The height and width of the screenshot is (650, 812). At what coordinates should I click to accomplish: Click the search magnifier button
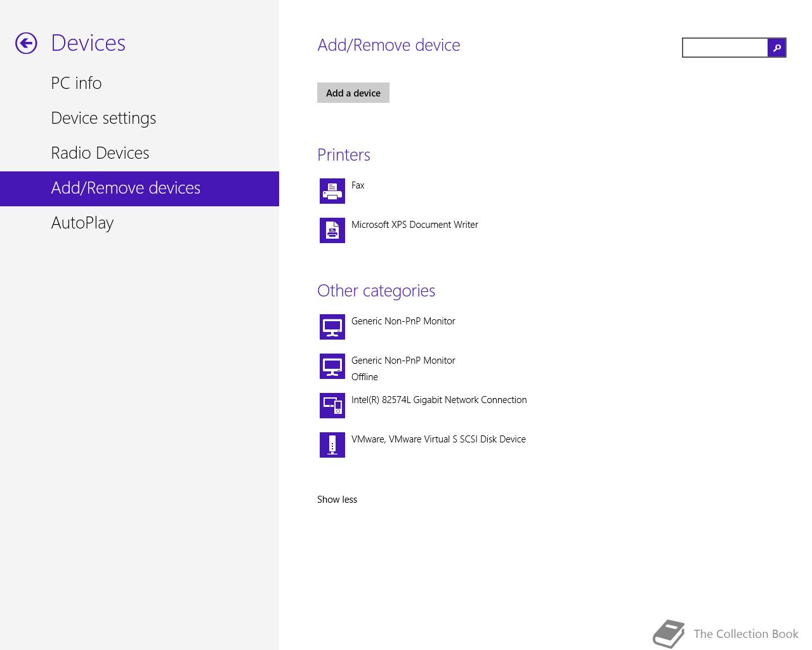click(x=776, y=48)
